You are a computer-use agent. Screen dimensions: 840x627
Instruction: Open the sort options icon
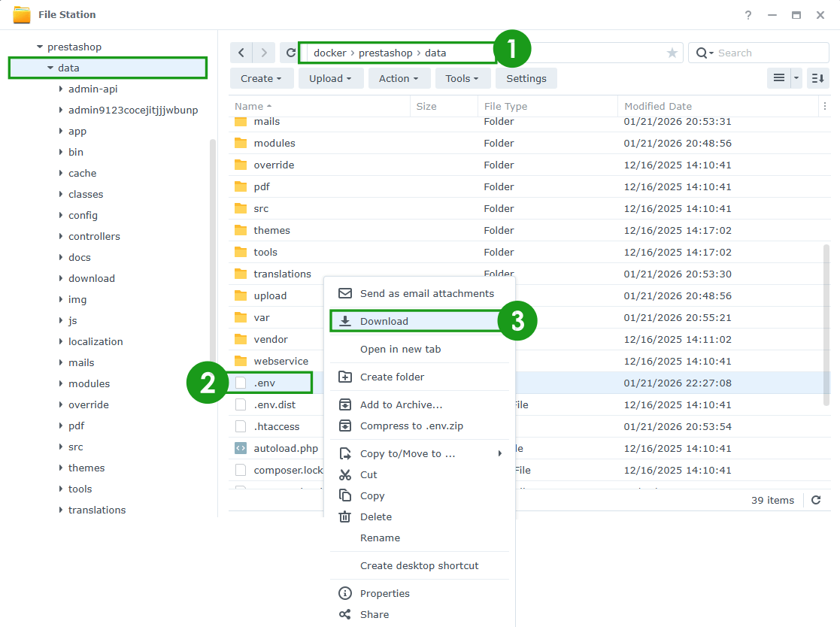(817, 78)
